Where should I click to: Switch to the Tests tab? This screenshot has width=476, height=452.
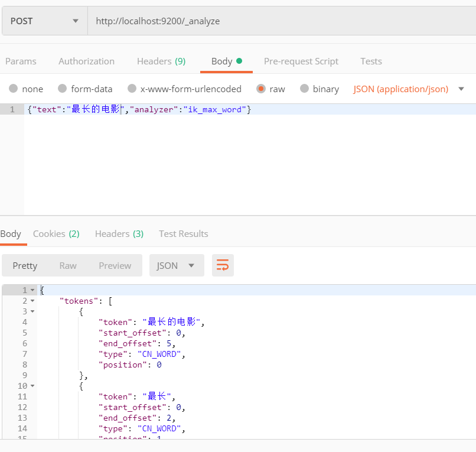[x=371, y=61]
